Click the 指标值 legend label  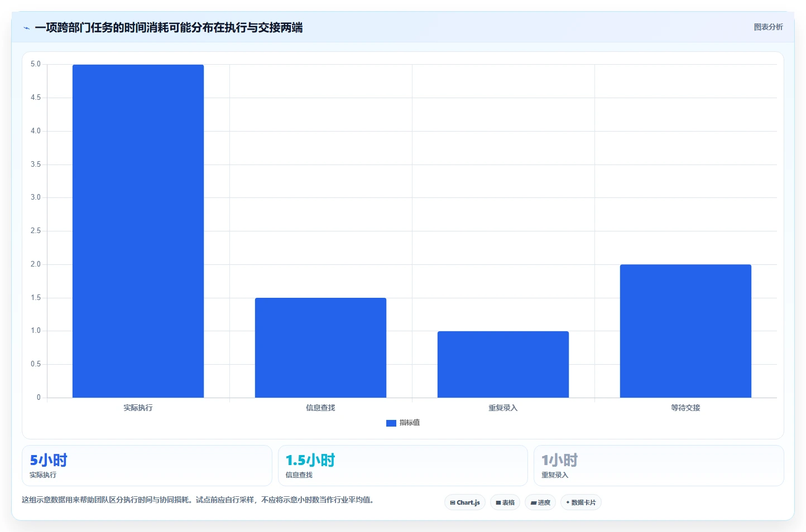410,423
